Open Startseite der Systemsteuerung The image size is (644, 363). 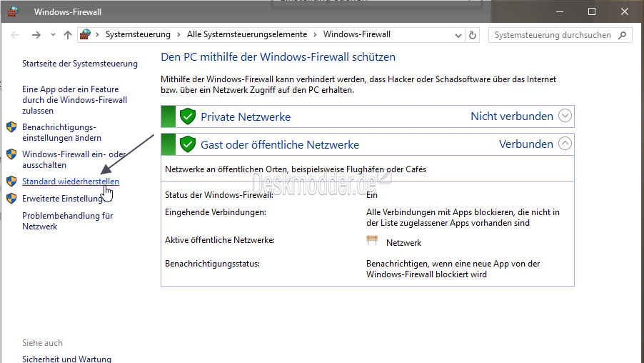tap(80, 64)
